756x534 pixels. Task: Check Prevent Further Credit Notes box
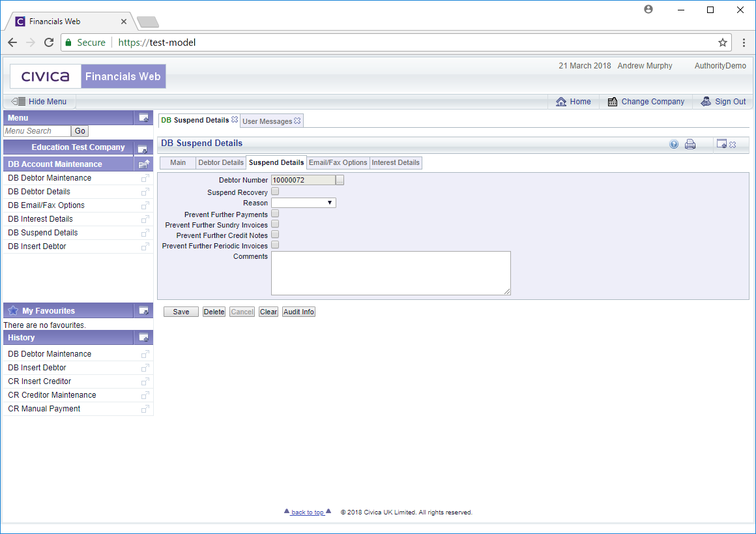275,235
